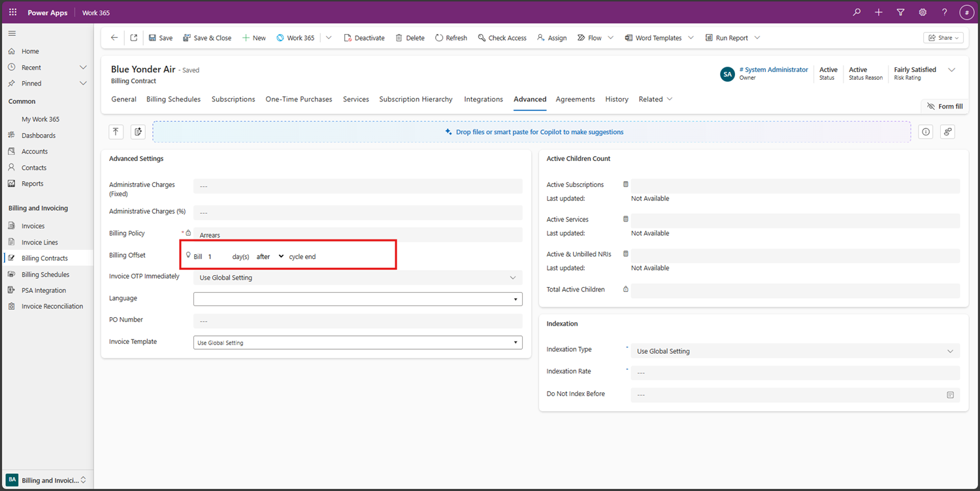Open Word Templates command
Viewport: 980px width, 491px height.
pos(653,38)
